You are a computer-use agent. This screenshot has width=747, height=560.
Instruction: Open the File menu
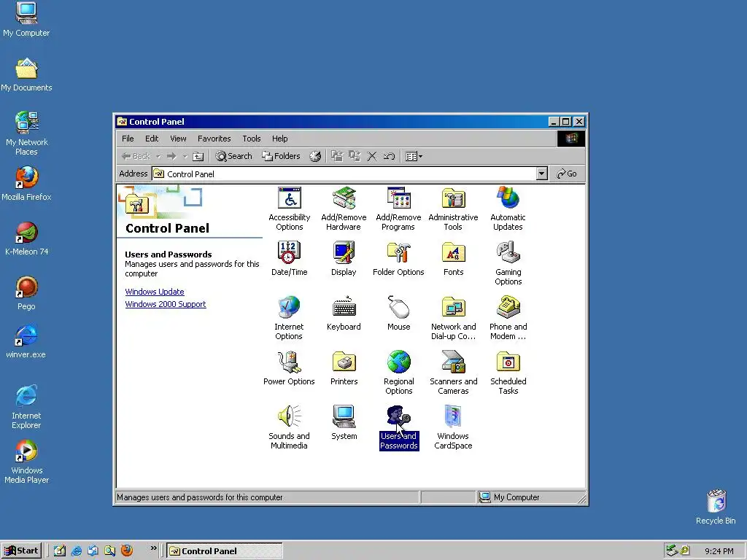click(128, 139)
